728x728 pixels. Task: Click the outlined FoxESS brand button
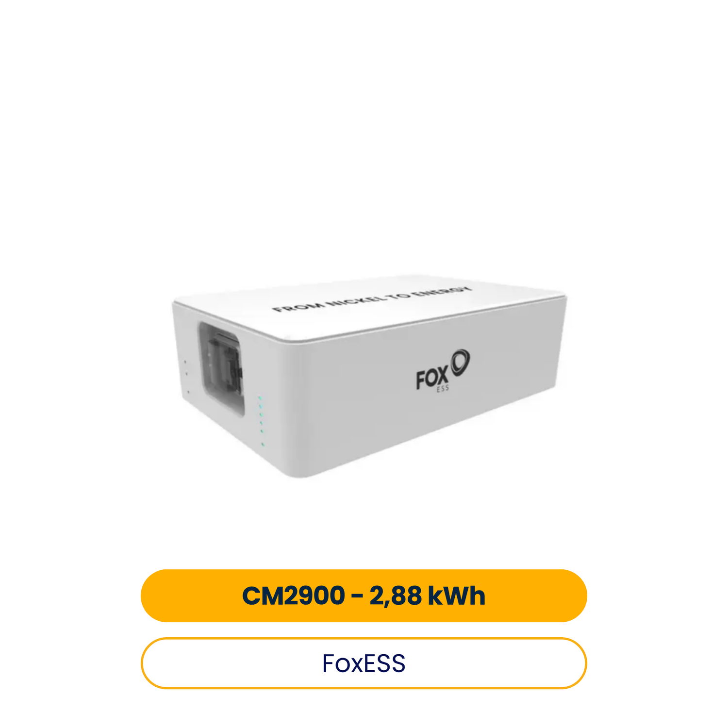coord(364,663)
